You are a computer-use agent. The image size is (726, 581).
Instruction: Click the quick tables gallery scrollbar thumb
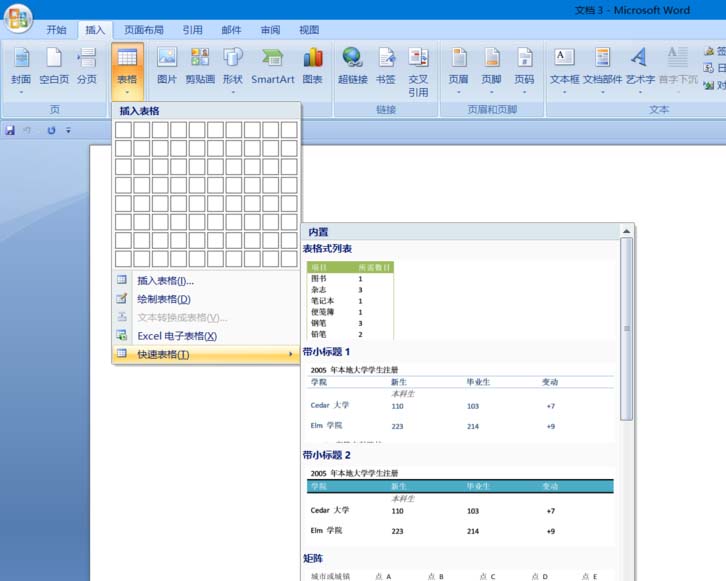626,329
